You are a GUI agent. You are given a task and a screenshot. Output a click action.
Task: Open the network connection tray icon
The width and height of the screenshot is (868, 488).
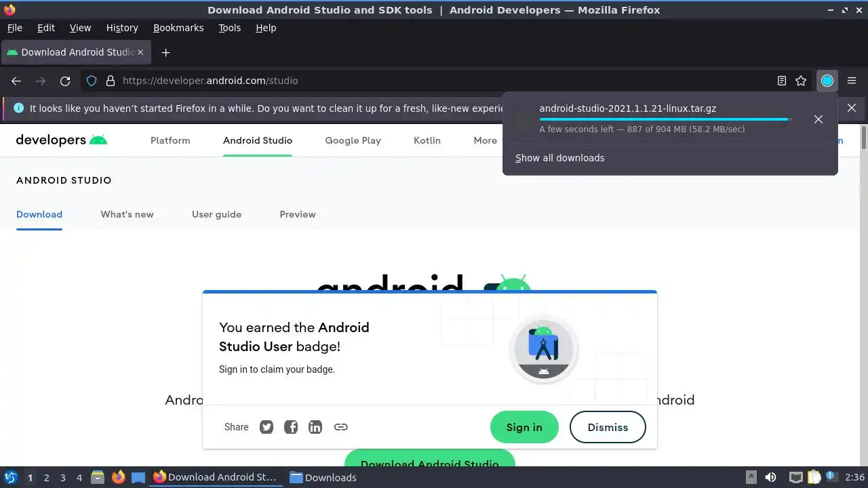tap(796, 477)
